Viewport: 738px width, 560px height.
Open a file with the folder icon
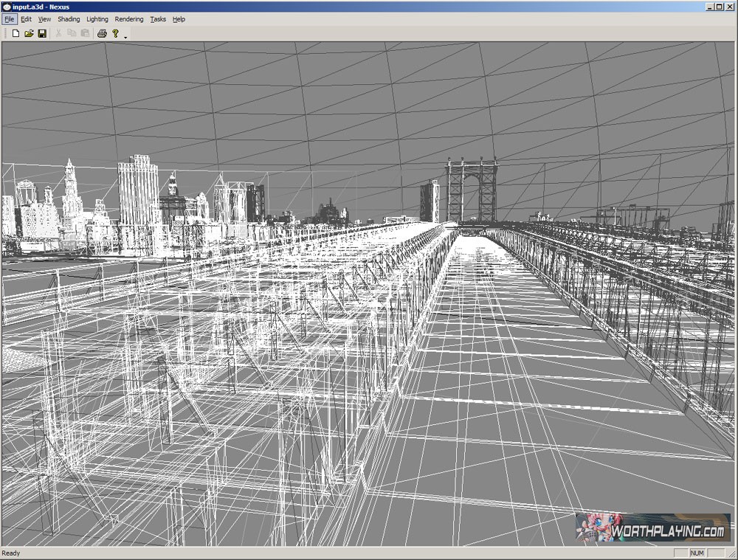tap(29, 33)
